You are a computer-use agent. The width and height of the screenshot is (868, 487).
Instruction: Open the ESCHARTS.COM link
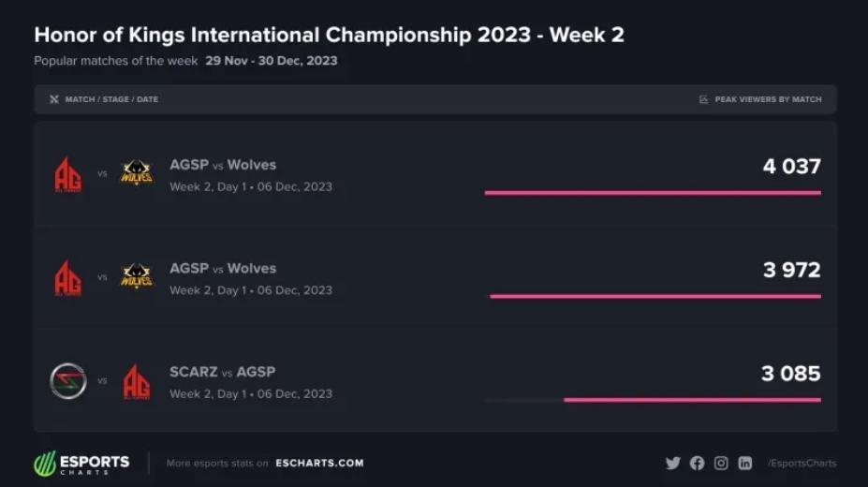click(319, 464)
